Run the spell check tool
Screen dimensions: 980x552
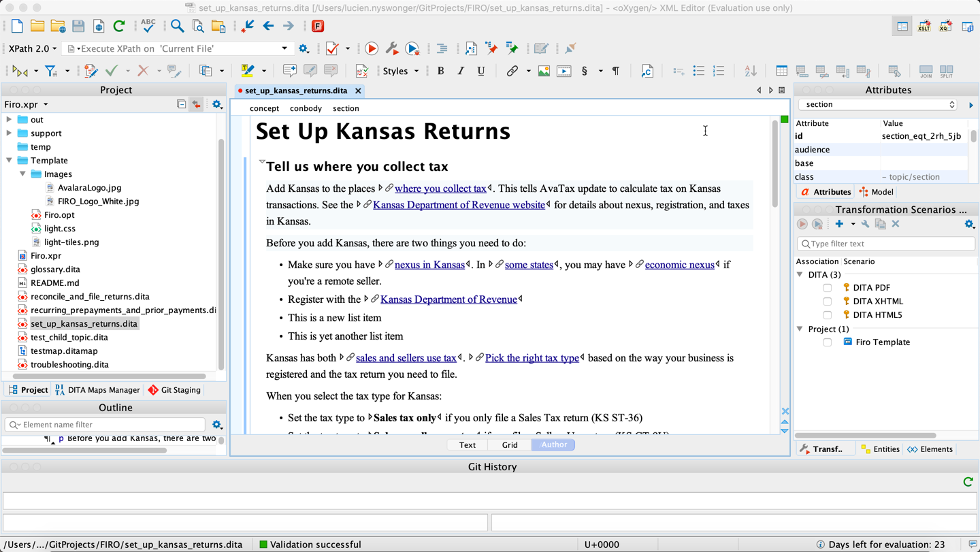[148, 27]
